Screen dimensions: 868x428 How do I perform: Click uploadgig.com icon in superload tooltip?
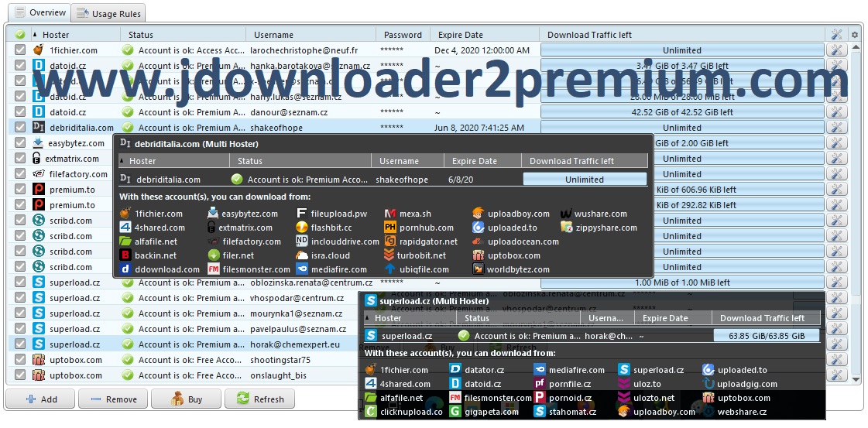[x=708, y=384]
